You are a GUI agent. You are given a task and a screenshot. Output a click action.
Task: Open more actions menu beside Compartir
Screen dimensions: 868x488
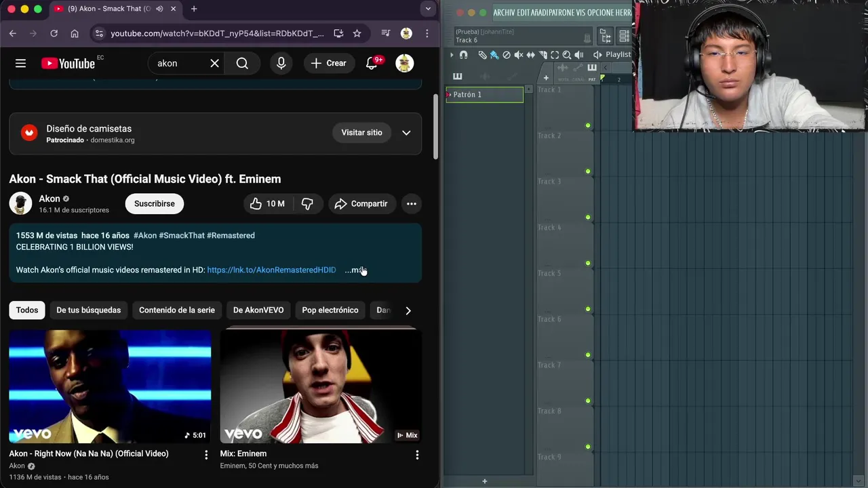[x=411, y=203]
